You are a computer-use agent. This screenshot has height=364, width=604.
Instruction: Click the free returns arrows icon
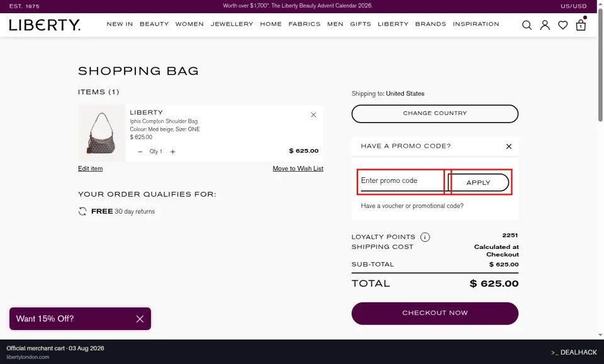(x=82, y=211)
